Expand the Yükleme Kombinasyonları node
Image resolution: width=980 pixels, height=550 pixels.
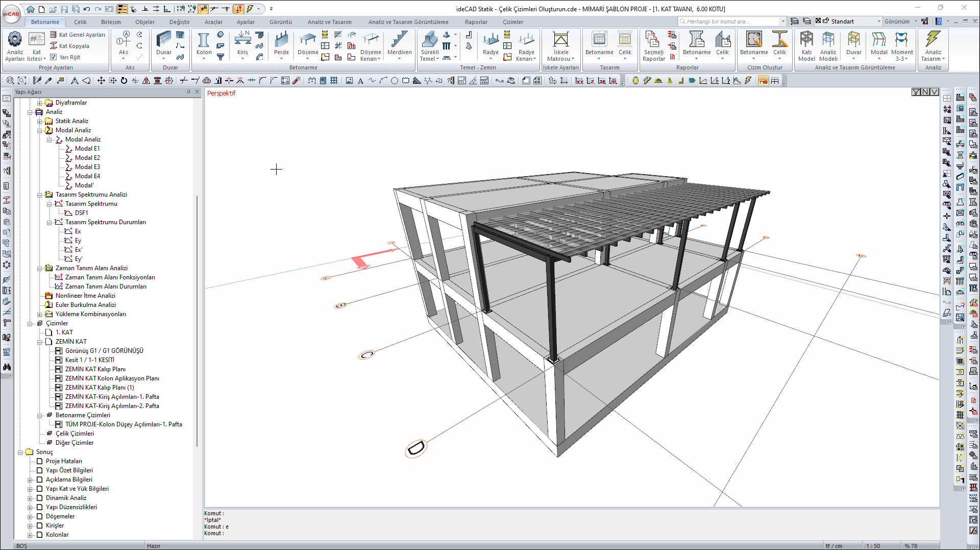tap(40, 314)
